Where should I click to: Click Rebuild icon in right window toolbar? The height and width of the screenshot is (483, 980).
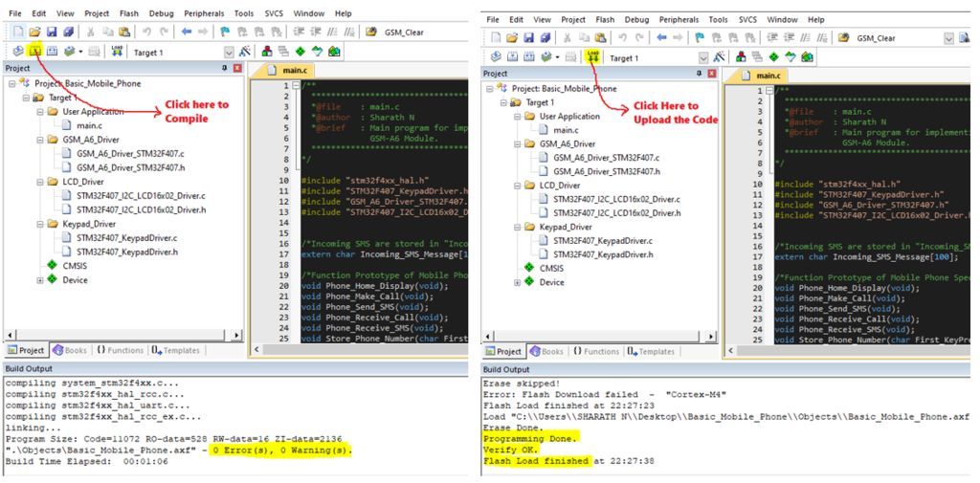point(529,56)
